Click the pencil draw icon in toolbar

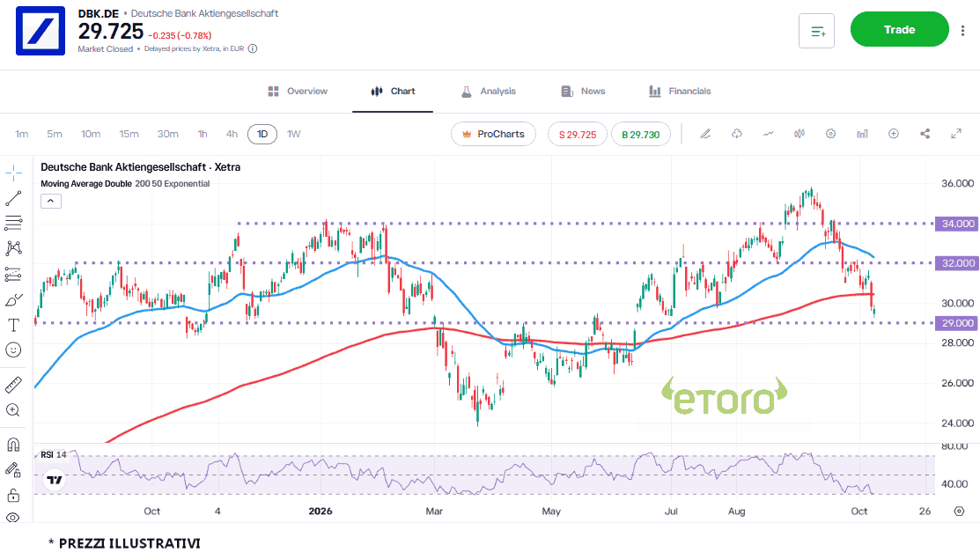click(705, 134)
